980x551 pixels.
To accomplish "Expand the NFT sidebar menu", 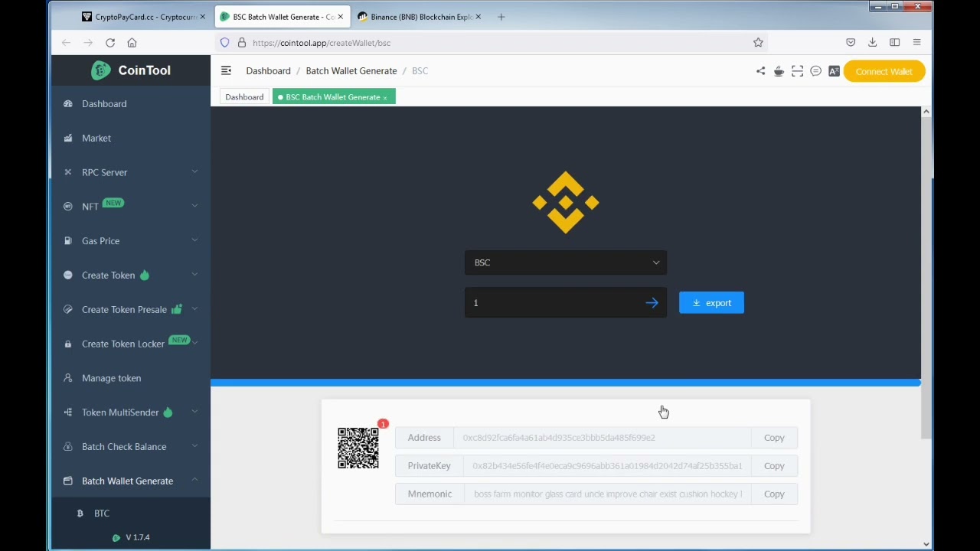I will coord(131,207).
